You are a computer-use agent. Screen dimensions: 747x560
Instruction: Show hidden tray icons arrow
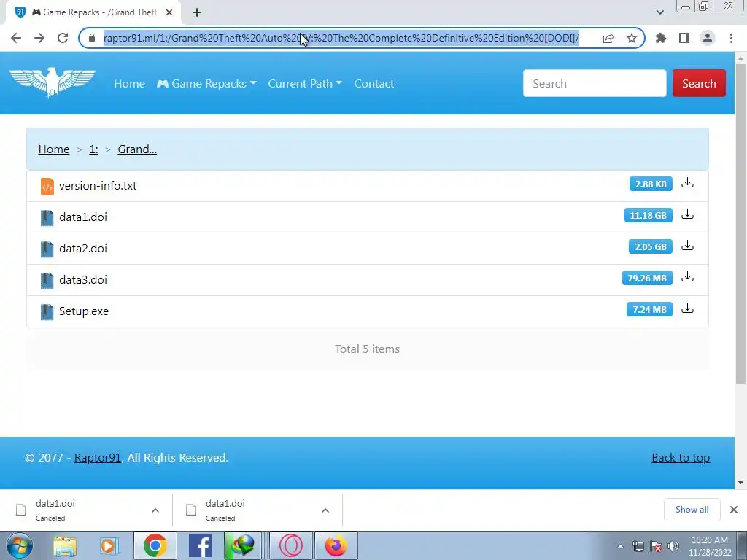[620, 546]
